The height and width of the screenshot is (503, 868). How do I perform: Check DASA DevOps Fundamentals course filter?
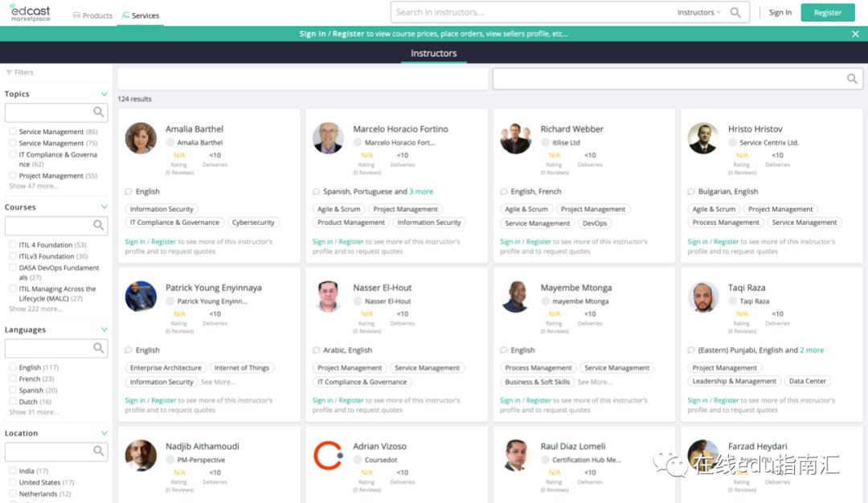coord(12,268)
